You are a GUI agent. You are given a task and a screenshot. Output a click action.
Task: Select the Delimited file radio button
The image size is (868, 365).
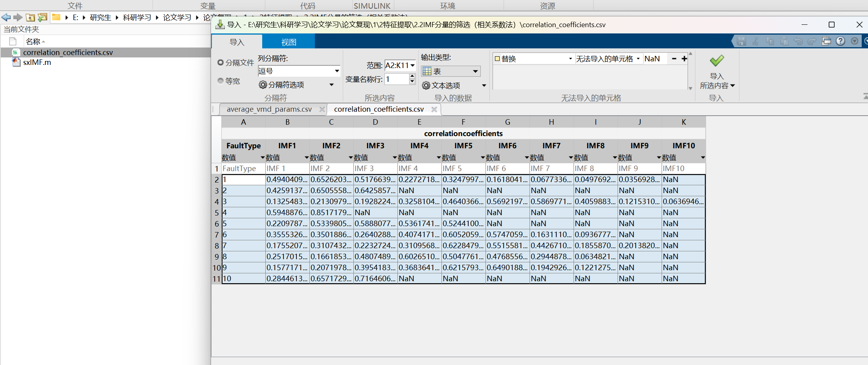click(221, 63)
